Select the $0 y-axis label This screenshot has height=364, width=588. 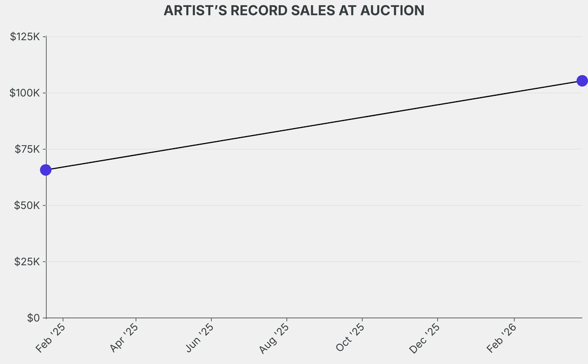(33, 318)
